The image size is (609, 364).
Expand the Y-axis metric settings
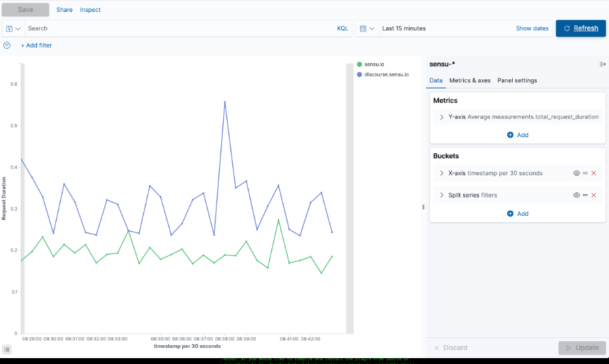click(x=442, y=117)
